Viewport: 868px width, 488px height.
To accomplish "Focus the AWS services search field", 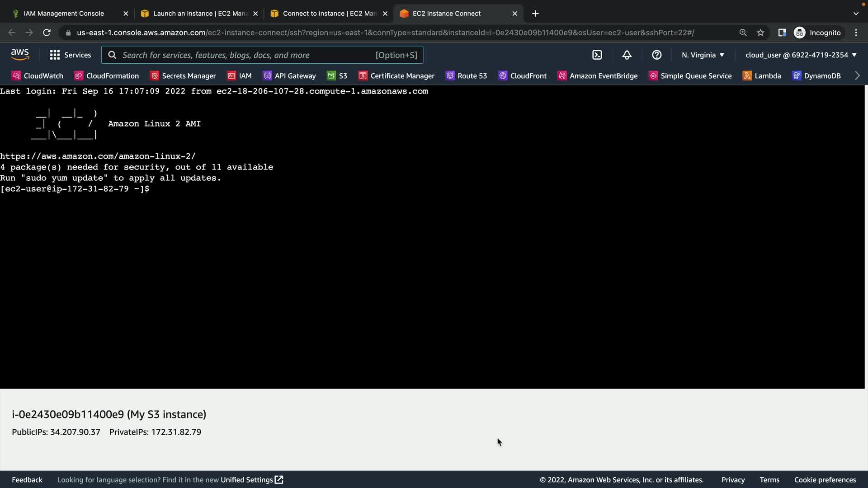I will pyautogui.click(x=246, y=55).
